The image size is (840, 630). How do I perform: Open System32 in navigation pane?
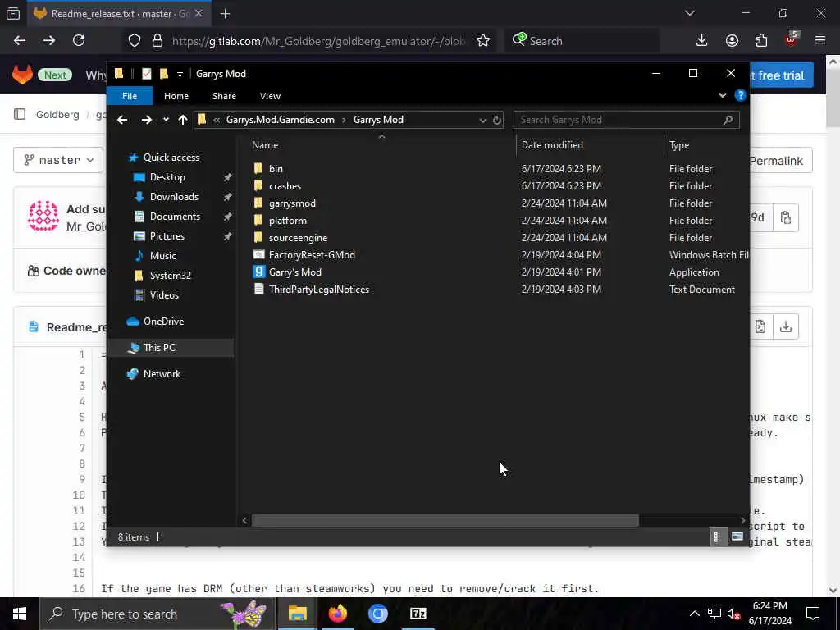coord(170,276)
